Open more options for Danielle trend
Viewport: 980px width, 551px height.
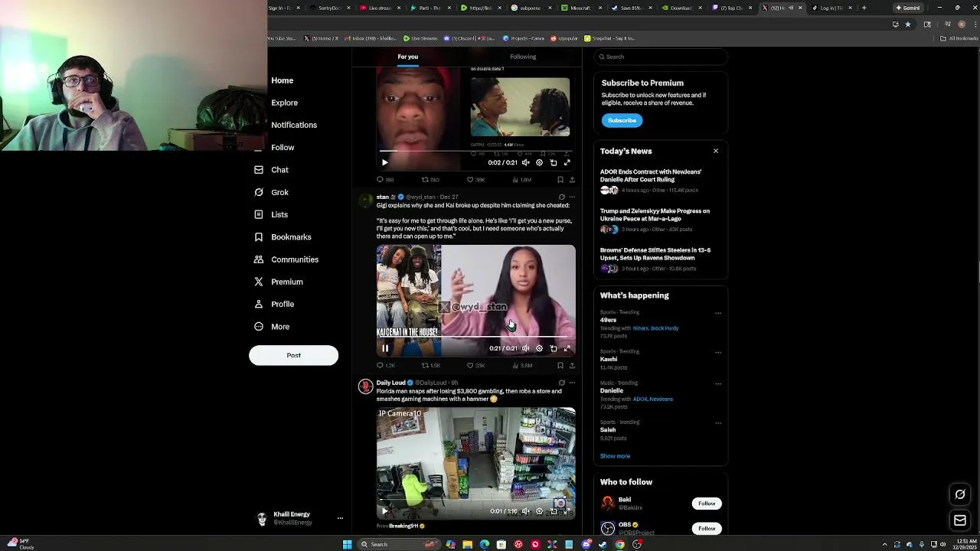pos(717,384)
